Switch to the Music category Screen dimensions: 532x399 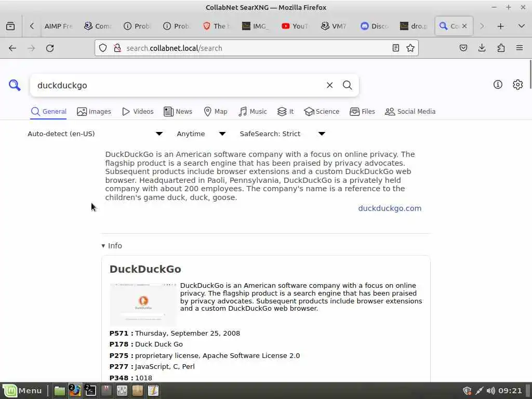[x=253, y=112]
